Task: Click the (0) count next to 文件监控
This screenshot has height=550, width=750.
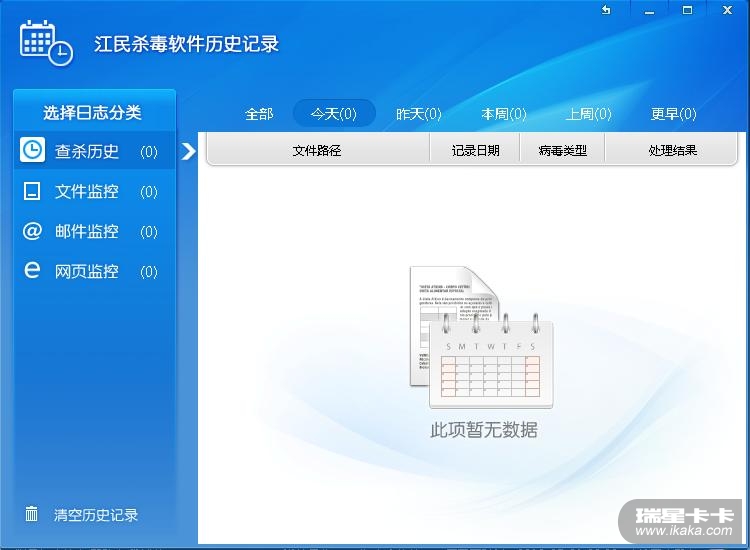Action: point(149,192)
